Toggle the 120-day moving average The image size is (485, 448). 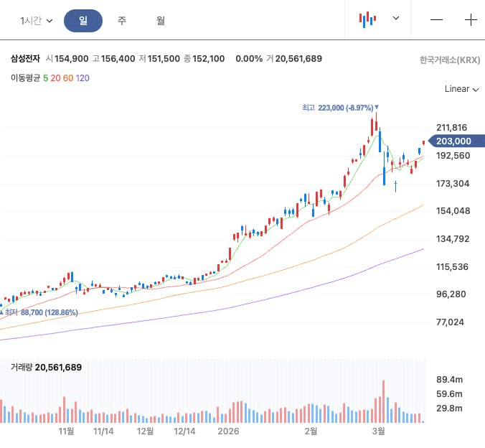(83, 78)
